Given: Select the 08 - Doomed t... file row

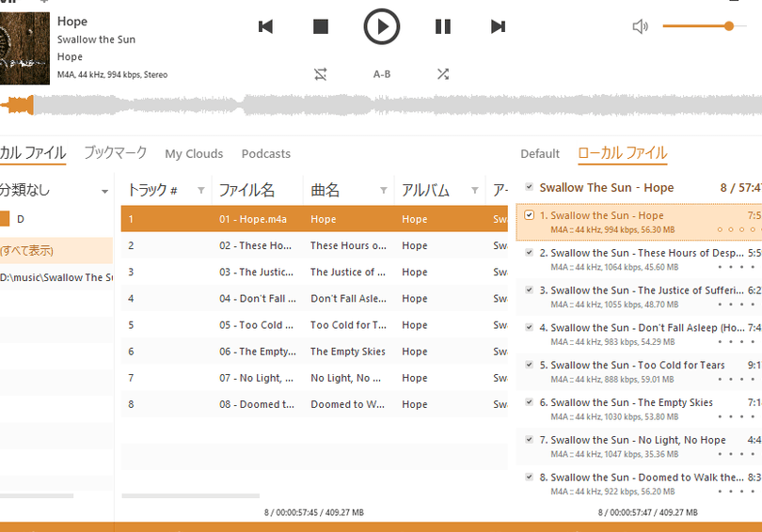Looking at the screenshot, I should pyautogui.click(x=314, y=404).
